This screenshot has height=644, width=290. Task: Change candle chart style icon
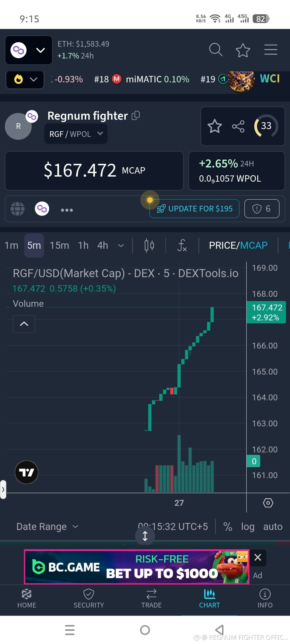tap(149, 245)
